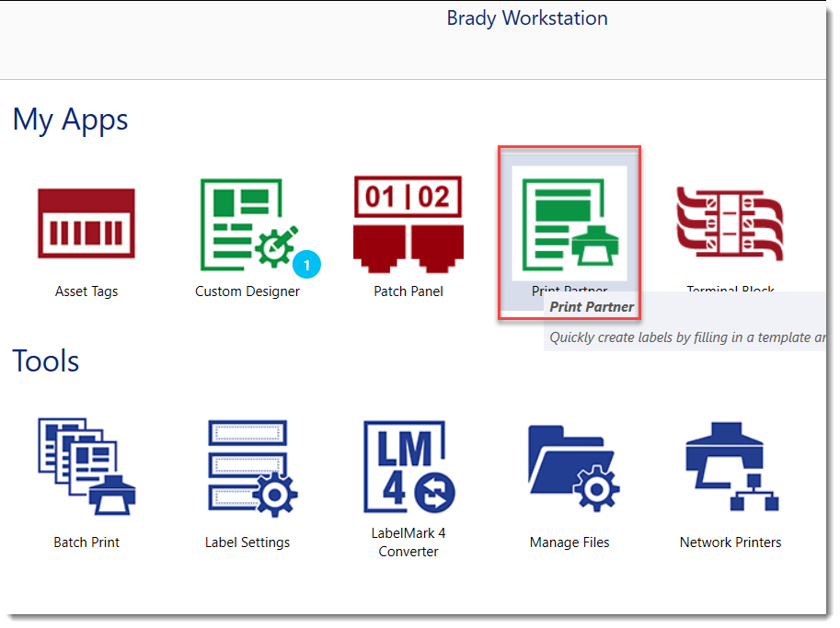Image resolution: width=840 pixels, height=628 pixels.
Task: Click the Manage Files label
Action: [569, 542]
